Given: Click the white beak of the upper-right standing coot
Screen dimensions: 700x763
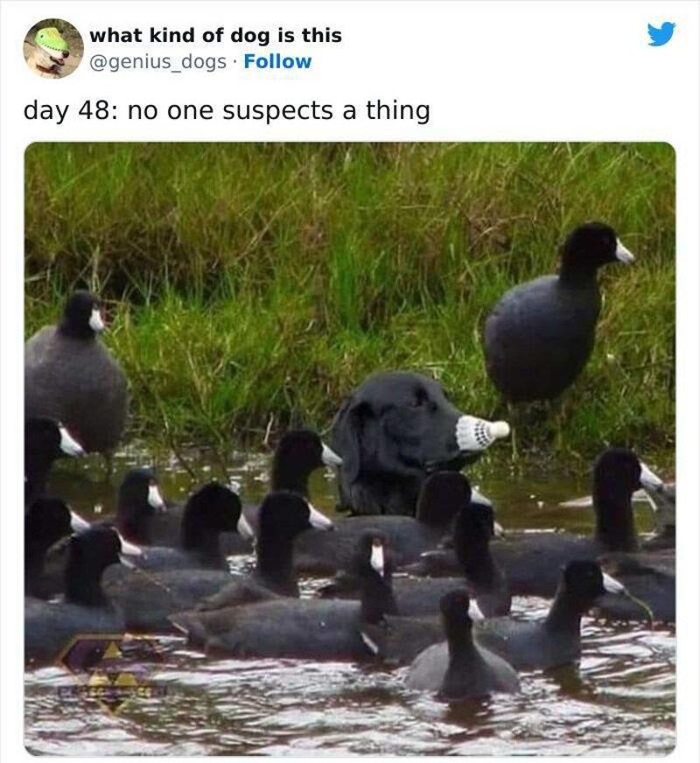Looking at the screenshot, I should pyautogui.click(x=625, y=252).
